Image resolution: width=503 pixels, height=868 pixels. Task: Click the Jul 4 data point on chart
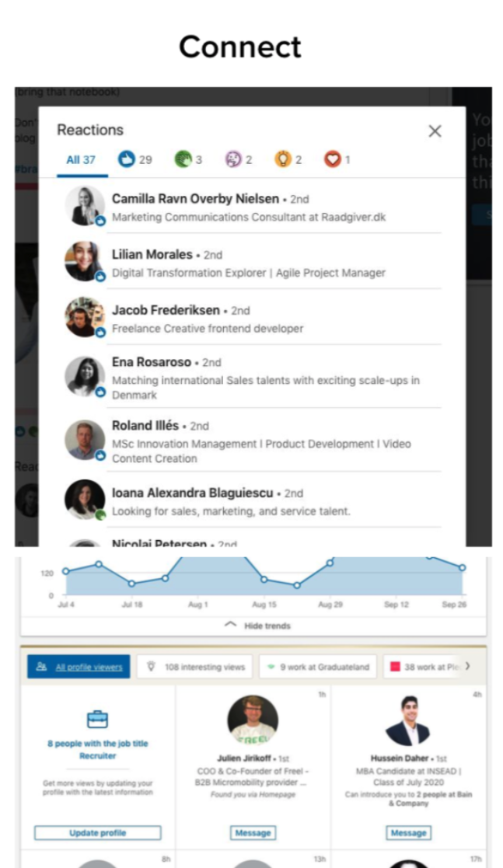coord(66,570)
